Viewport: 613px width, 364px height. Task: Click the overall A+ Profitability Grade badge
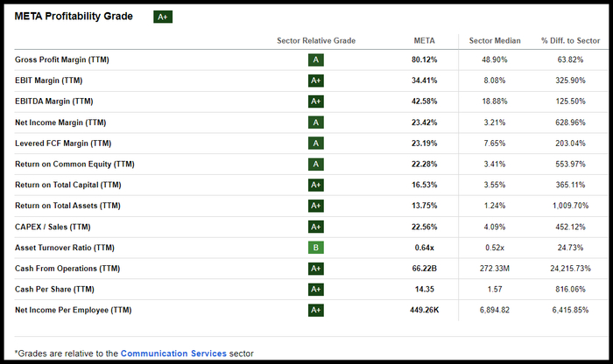163,17
